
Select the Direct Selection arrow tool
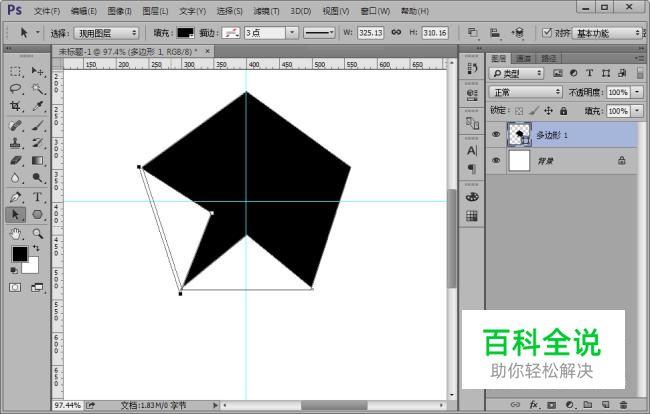click(16, 214)
